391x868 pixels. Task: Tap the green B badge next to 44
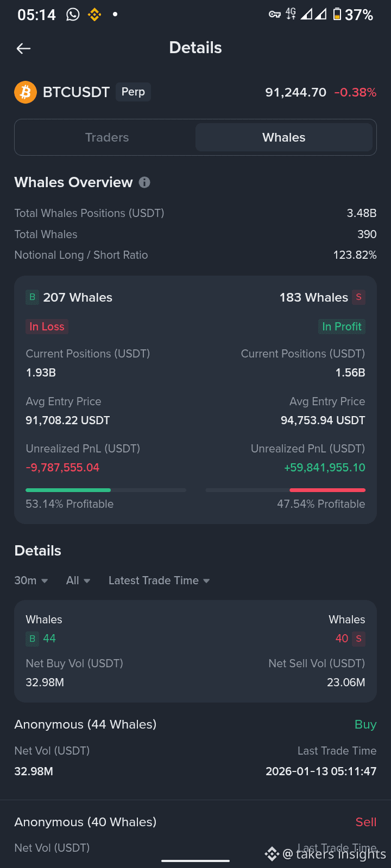point(32,639)
